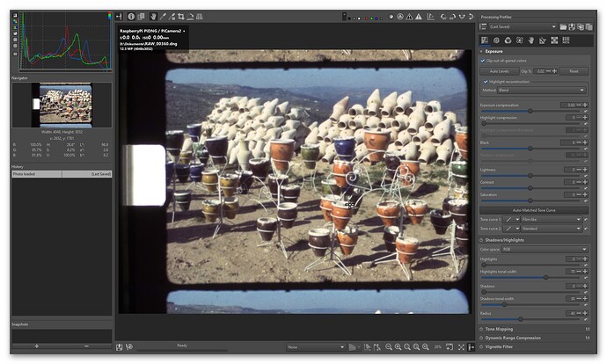Select the Hand navigation tool
Image resolution: width=607 pixels, height=364 pixels.
(x=153, y=17)
